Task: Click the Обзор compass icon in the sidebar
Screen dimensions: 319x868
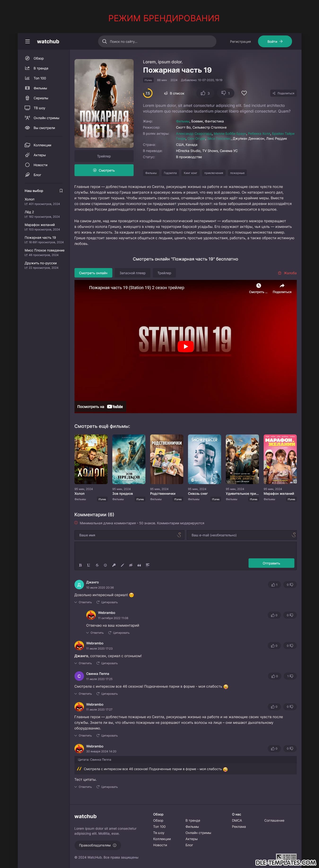Action: pos(27,58)
